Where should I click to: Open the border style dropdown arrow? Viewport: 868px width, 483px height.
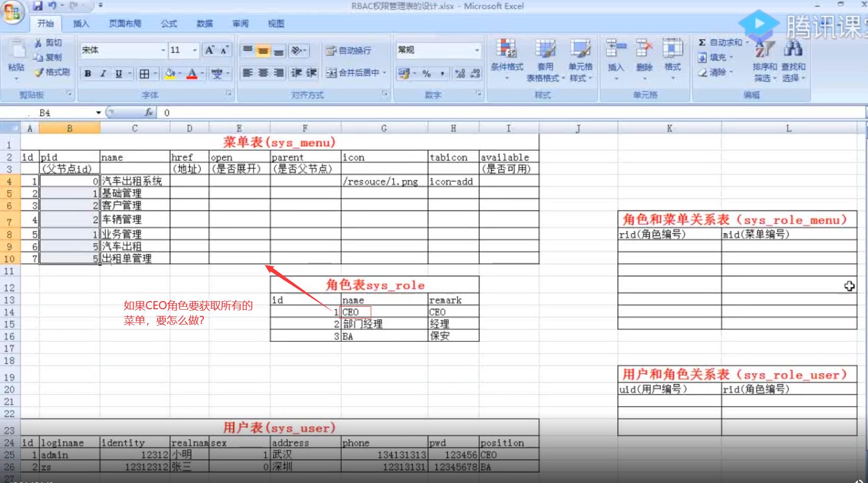pos(156,74)
